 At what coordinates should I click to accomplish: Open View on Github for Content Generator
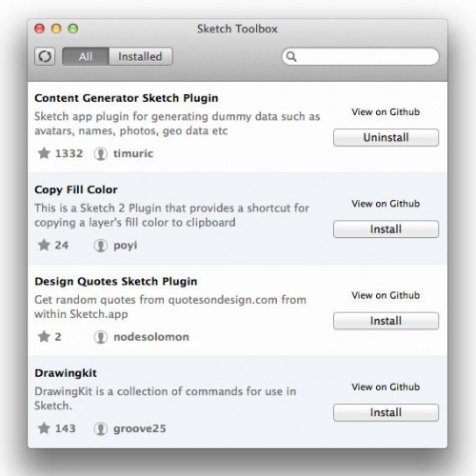click(386, 112)
